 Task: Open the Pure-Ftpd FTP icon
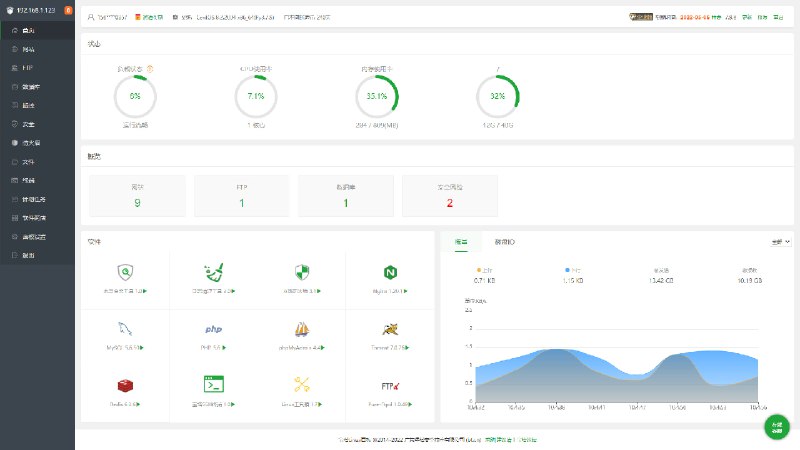coord(390,385)
